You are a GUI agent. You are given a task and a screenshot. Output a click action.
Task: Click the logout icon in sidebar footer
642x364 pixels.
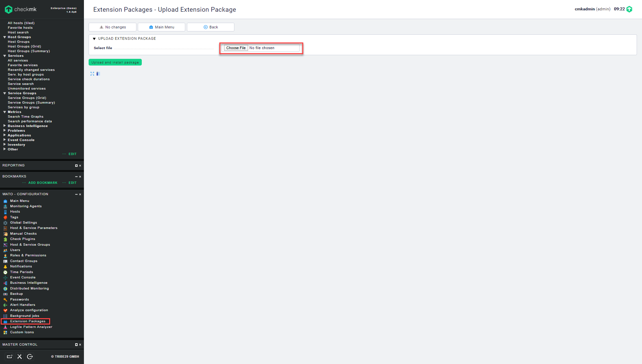pyautogui.click(x=30, y=357)
